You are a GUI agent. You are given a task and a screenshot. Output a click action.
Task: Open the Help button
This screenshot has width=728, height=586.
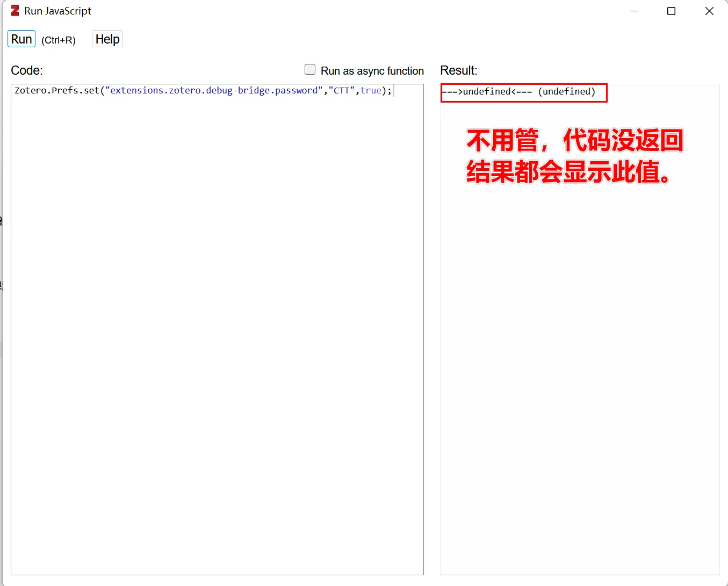coord(107,39)
